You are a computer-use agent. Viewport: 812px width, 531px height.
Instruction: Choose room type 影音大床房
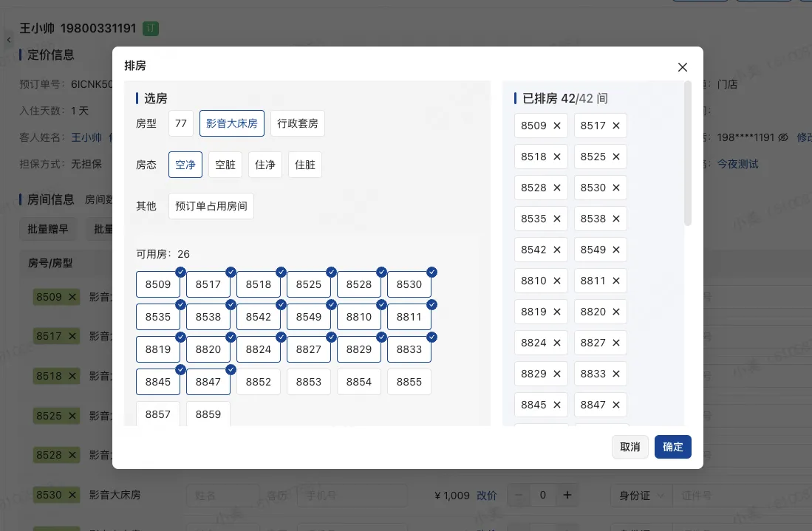[x=232, y=123]
